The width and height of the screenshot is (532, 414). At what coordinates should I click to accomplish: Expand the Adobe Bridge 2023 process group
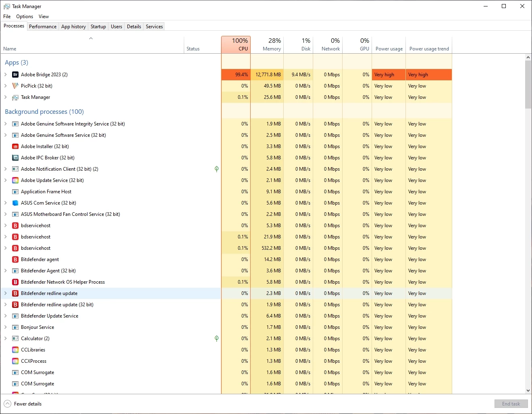coord(6,75)
